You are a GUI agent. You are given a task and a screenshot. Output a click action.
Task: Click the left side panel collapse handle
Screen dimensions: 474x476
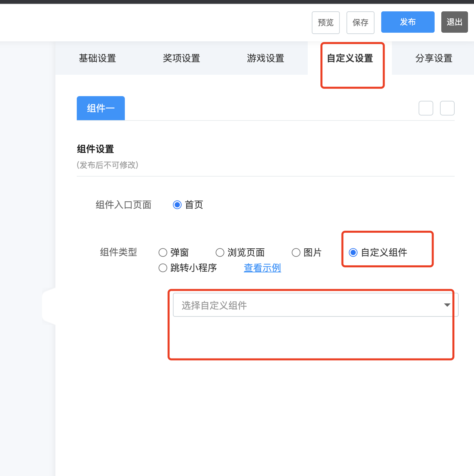pos(49,306)
